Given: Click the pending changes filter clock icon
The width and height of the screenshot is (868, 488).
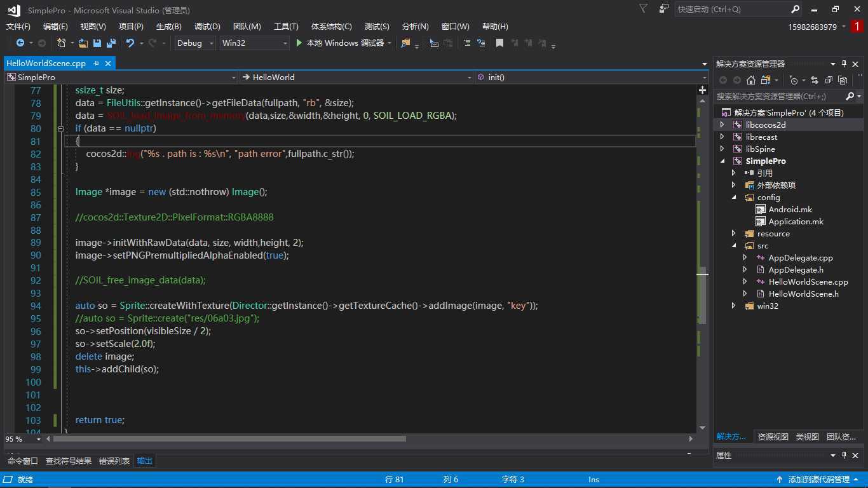Looking at the screenshot, I should point(793,80).
